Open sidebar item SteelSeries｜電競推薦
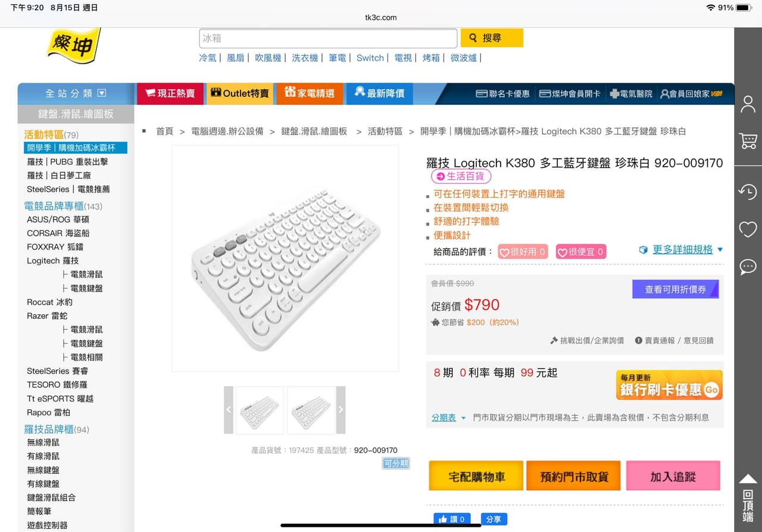762x532 pixels. (68, 189)
